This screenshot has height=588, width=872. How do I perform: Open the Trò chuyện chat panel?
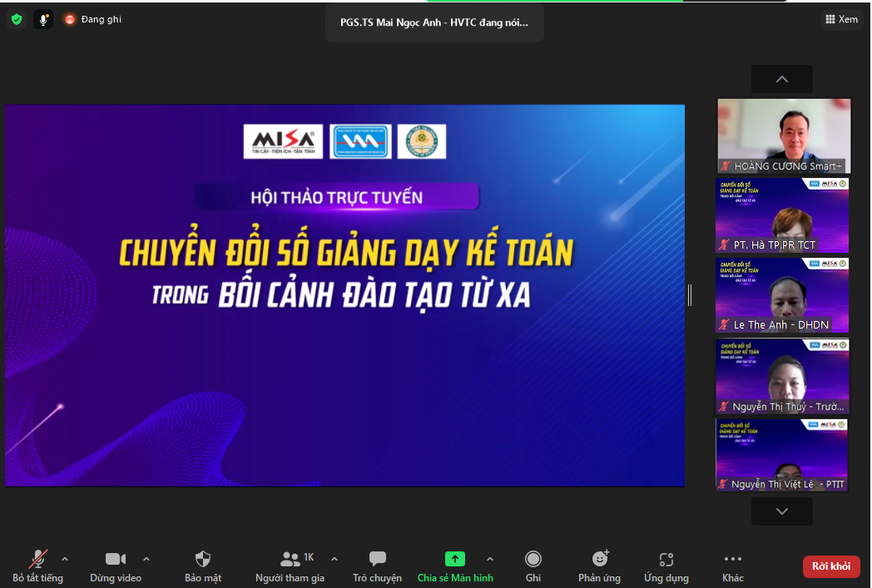pos(377,566)
